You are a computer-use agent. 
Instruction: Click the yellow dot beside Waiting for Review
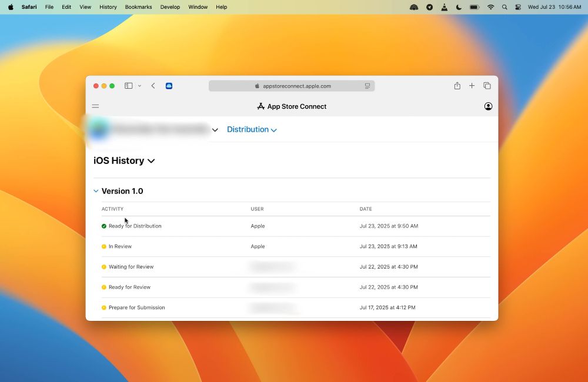click(104, 267)
